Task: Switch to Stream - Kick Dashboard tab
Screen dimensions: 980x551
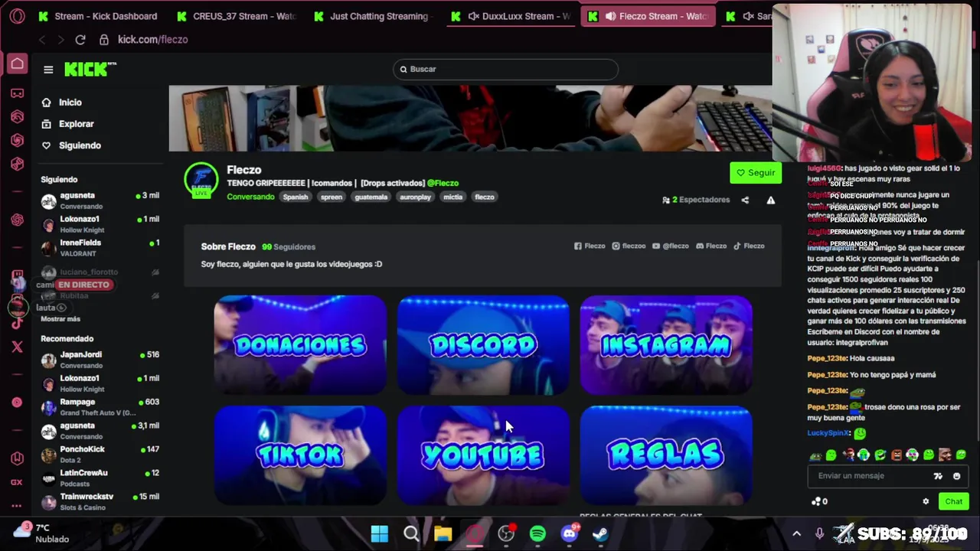Action: point(98,16)
